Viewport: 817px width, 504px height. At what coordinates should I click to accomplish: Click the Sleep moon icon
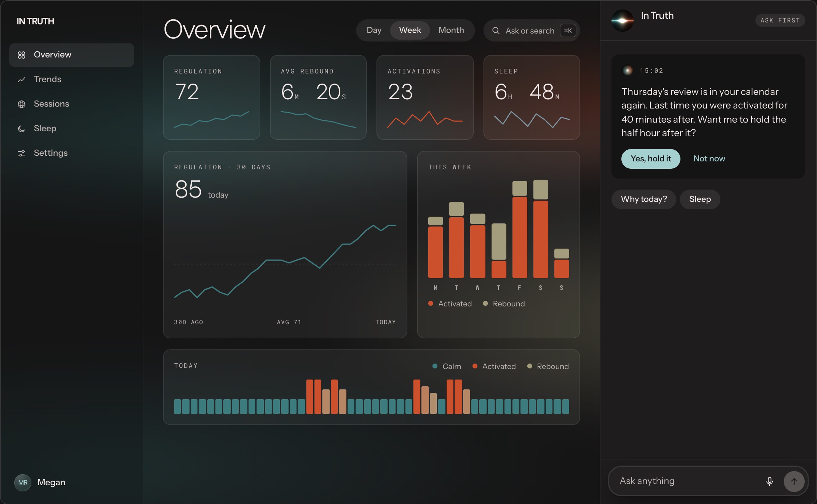(21, 129)
